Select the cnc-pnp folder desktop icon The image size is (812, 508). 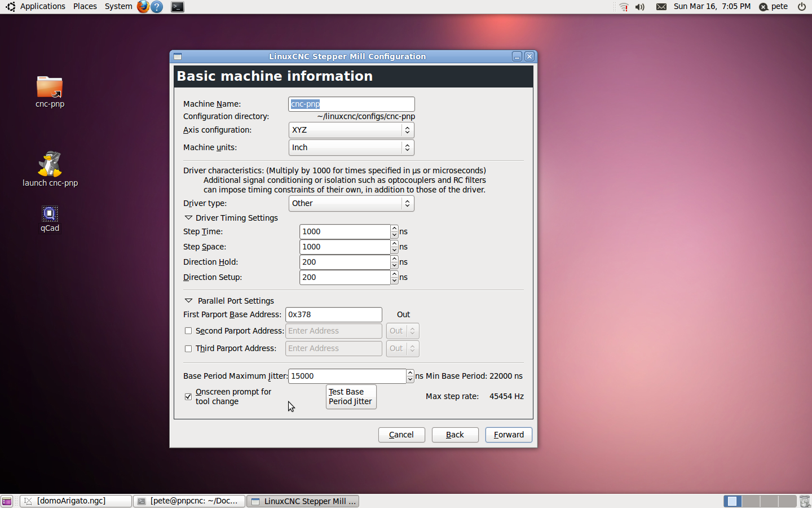coord(50,91)
